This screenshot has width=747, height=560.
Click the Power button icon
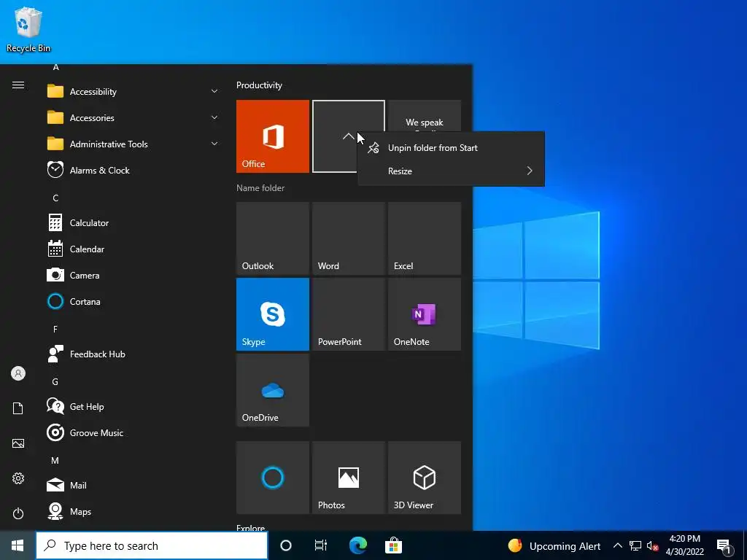click(18, 513)
